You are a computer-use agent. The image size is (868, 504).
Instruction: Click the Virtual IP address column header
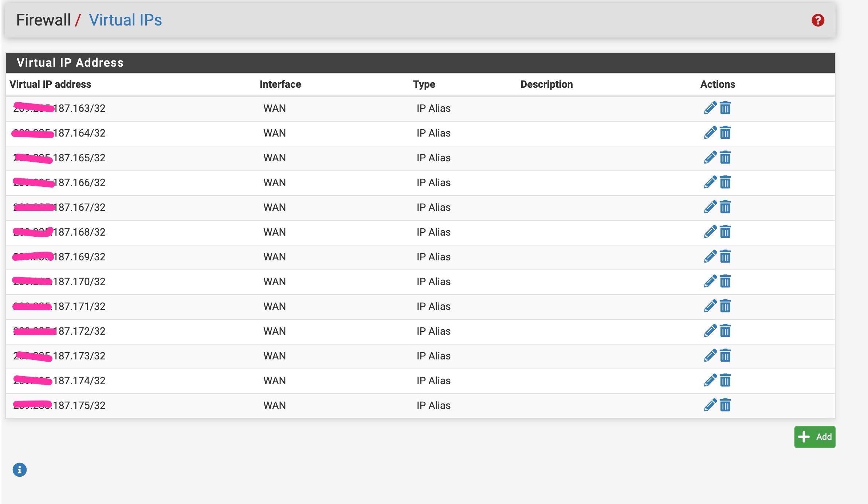pyautogui.click(x=50, y=84)
